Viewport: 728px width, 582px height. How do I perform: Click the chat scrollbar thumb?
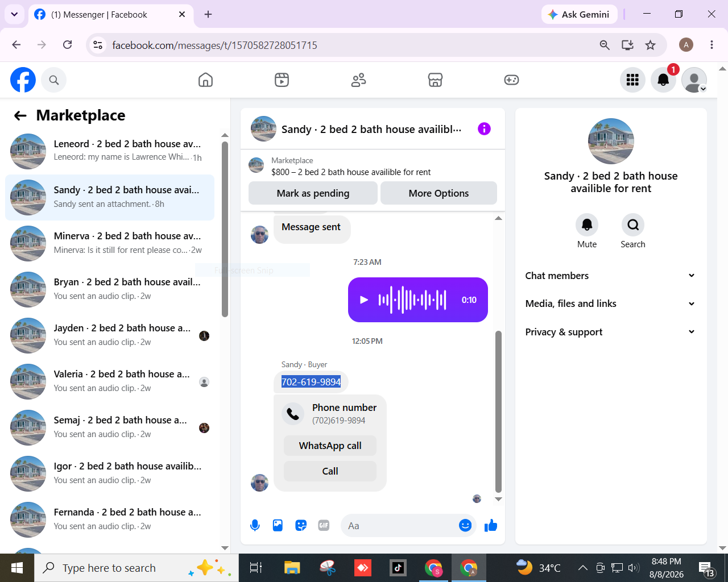pos(499,411)
